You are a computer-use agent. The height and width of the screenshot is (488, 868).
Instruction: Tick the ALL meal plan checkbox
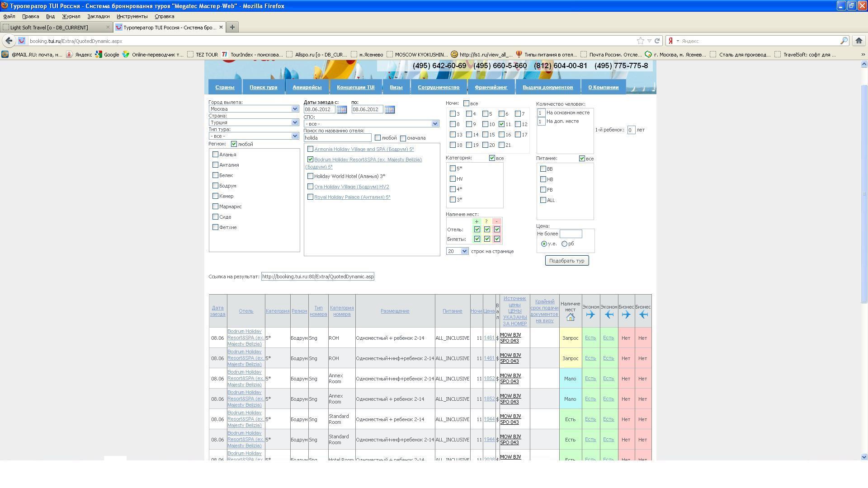543,200
